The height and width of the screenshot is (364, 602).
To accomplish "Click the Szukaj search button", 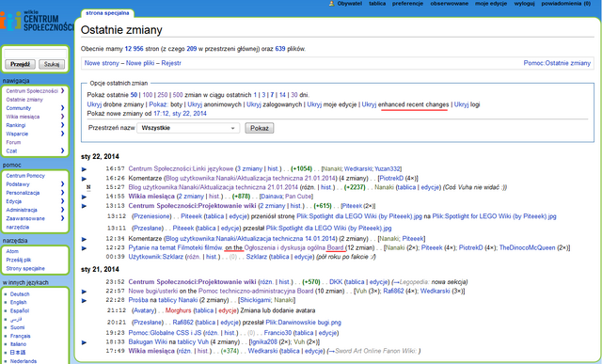I will click(52, 64).
